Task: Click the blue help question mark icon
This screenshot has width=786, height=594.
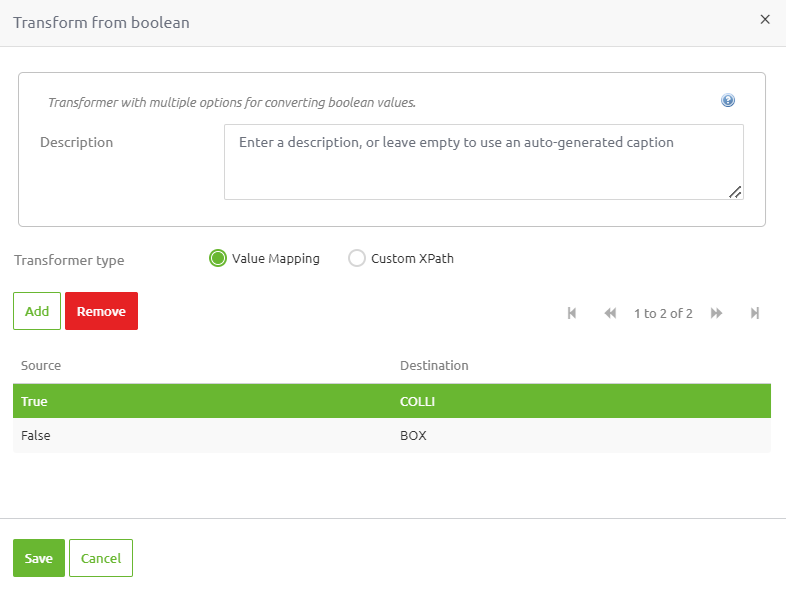Action: pos(728,101)
